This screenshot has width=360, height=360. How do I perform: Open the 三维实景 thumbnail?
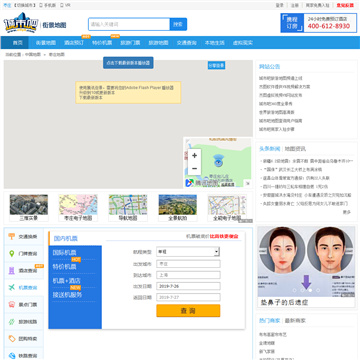point(29,208)
